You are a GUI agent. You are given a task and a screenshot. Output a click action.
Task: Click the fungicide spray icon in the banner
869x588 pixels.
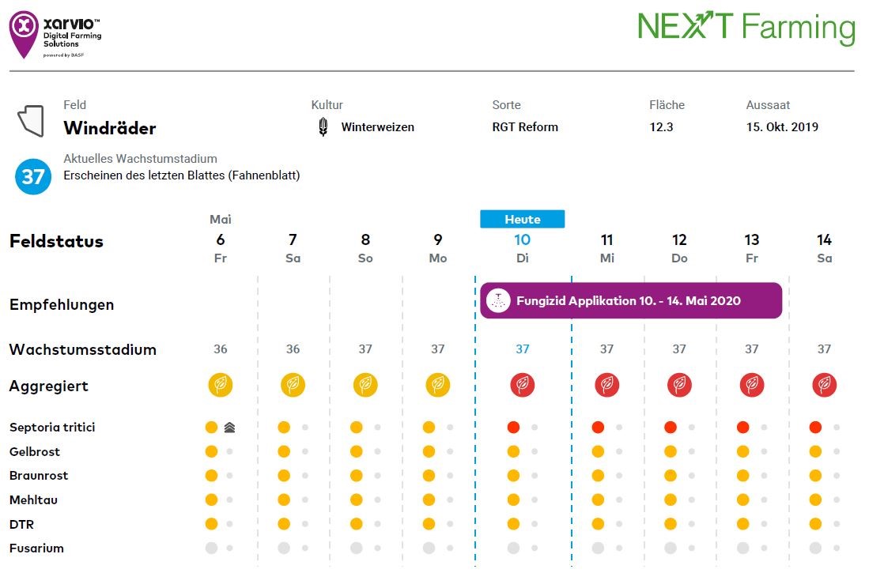tap(498, 301)
